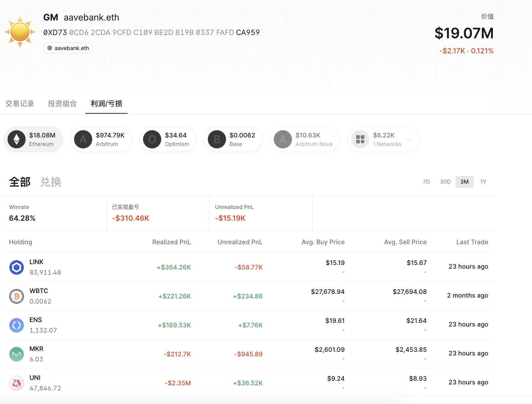Select the 30D time range

pos(445,182)
